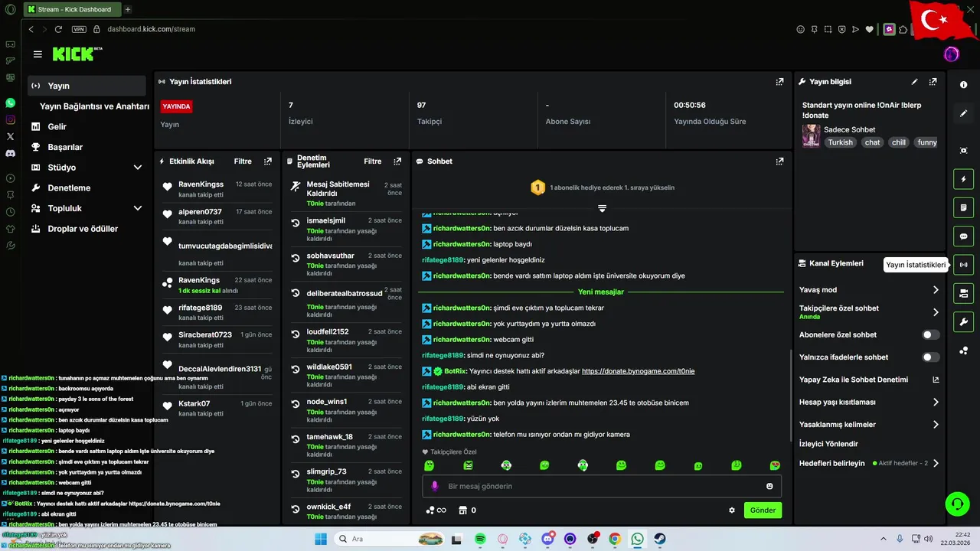This screenshot has width=980, height=551.
Task: Open the profile avatar at top right
Action: point(951,54)
